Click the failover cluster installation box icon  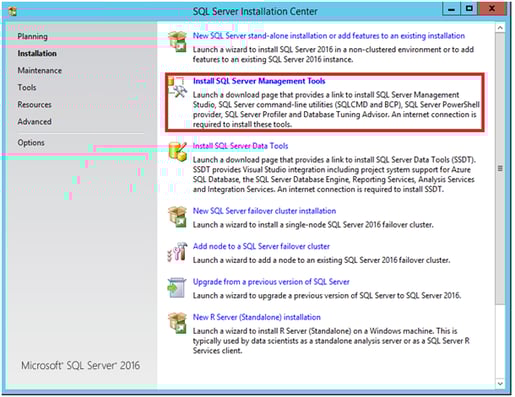177,217
